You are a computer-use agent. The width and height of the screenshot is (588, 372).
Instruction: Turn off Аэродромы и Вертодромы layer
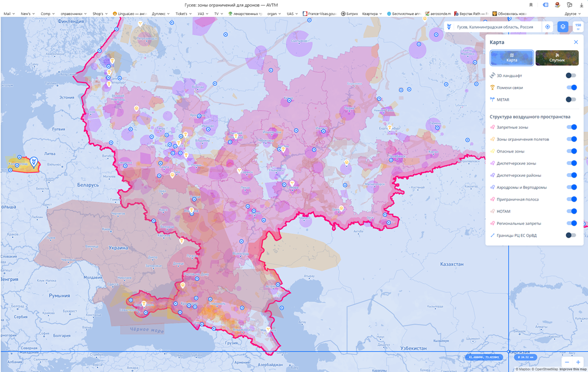[x=571, y=187]
